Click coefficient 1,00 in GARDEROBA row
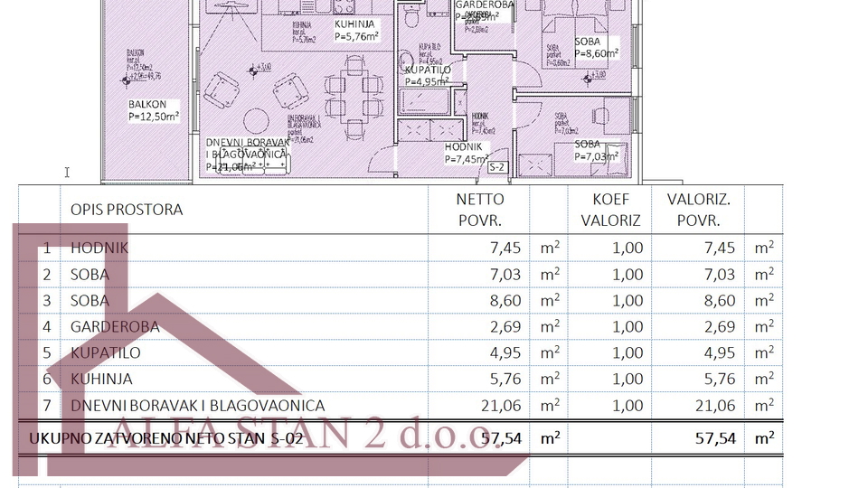Screen dimensions: 868x488 627,326
